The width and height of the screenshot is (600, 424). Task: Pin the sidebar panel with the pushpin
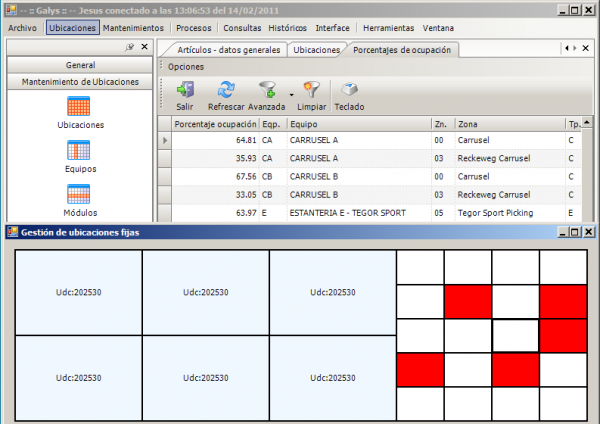pyautogui.click(x=130, y=47)
